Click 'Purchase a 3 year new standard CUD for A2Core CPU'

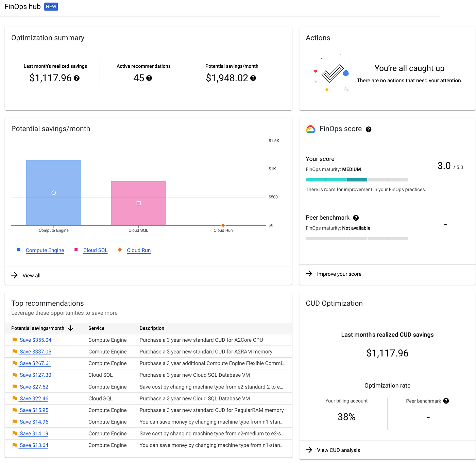point(201,340)
